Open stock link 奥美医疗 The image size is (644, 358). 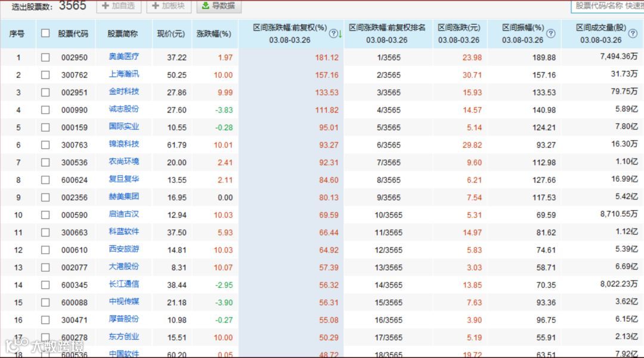point(123,57)
